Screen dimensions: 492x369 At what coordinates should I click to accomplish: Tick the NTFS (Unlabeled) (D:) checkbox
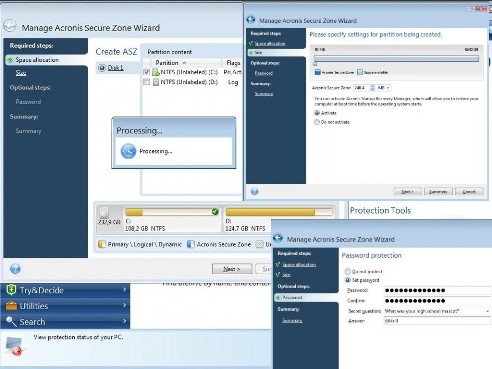(x=146, y=82)
